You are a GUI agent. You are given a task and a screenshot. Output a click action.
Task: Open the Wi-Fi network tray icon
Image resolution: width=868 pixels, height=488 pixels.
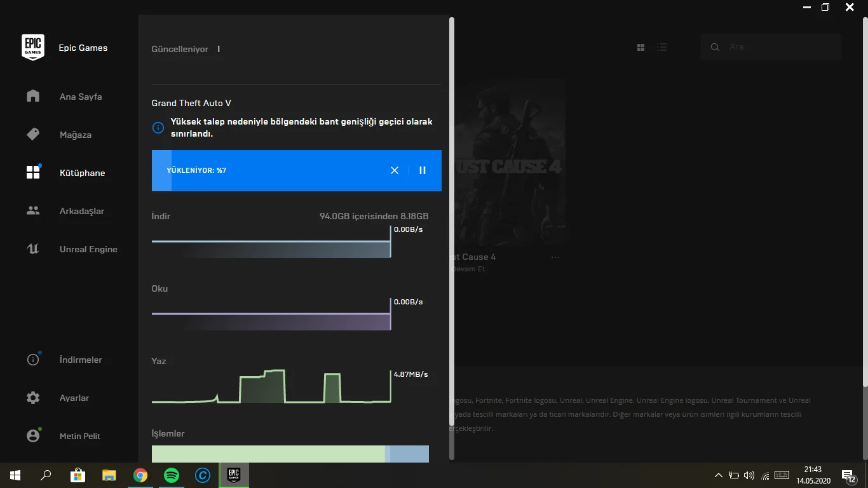click(766, 475)
